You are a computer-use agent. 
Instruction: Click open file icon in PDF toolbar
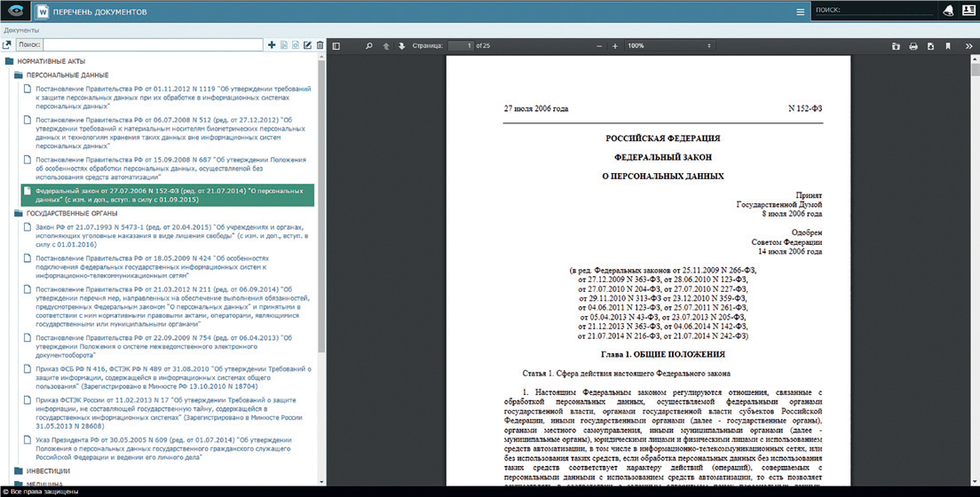pyautogui.click(x=896, y=46)
